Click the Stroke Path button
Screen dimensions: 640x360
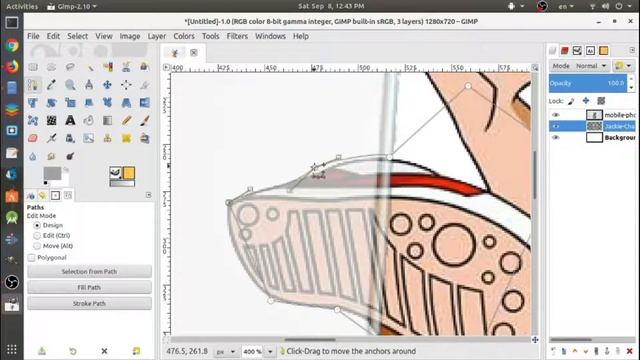tap(89, 303)
